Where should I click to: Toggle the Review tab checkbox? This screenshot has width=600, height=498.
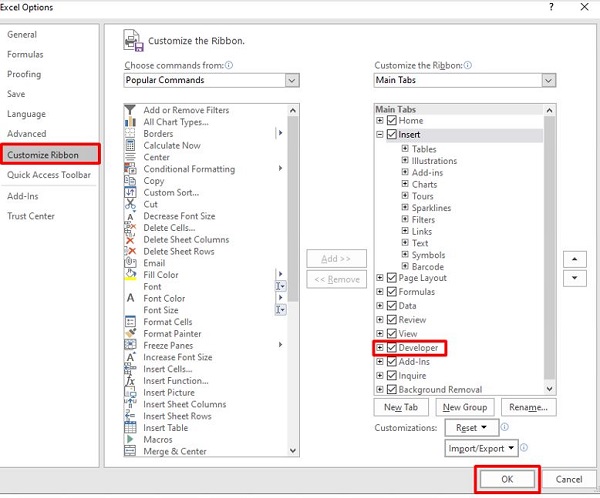point(391,320)
